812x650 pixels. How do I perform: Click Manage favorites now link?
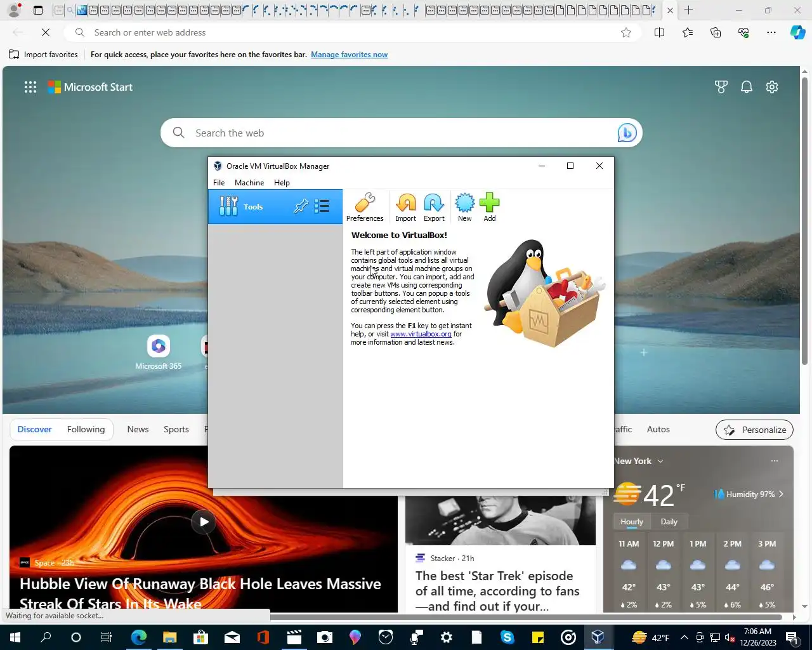click(x=349, y=55)
